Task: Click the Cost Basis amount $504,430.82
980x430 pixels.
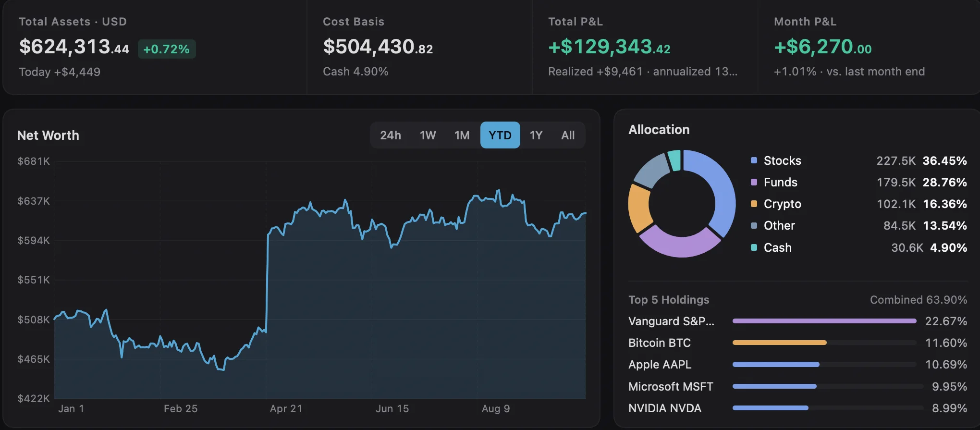Action: click(378, 47)
